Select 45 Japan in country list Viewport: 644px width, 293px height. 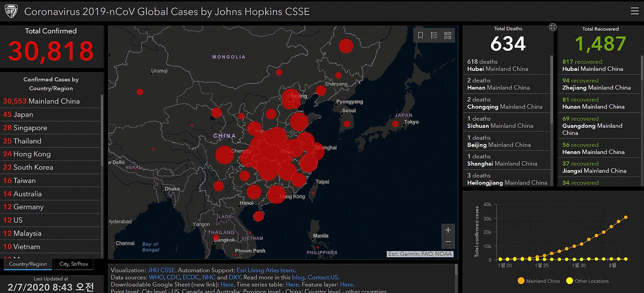(51, 114)
